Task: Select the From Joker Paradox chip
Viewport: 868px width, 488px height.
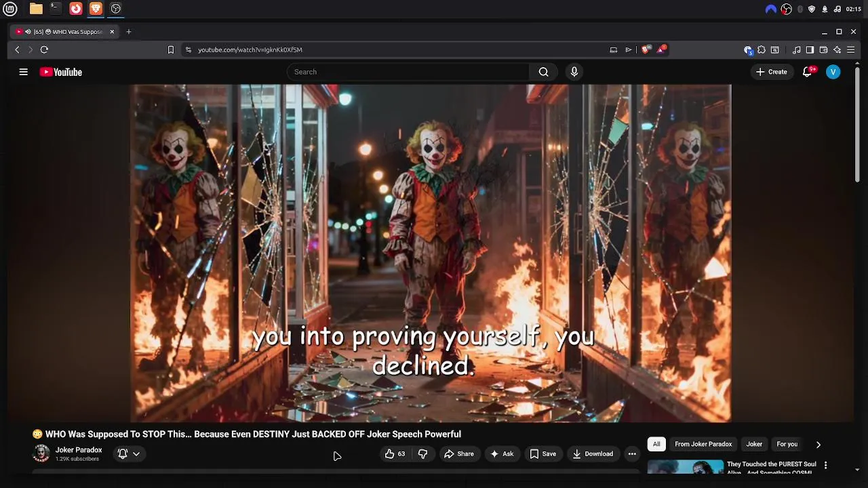Action: pos(703,445)
